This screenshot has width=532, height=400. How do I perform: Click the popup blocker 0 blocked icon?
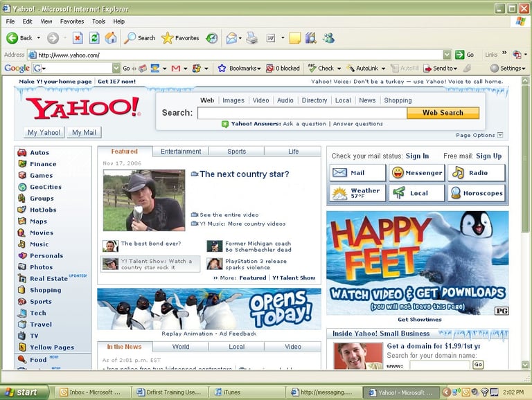point(269,69)
